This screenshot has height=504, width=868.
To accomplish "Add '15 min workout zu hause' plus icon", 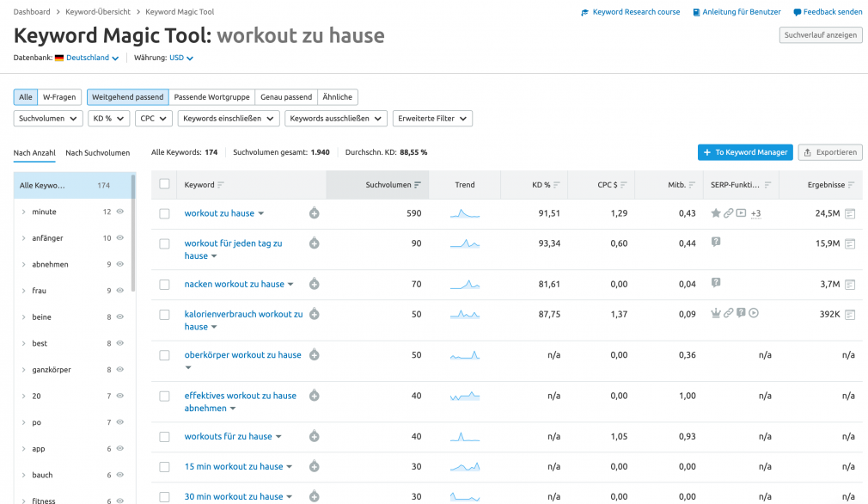I will pos(314,466).
